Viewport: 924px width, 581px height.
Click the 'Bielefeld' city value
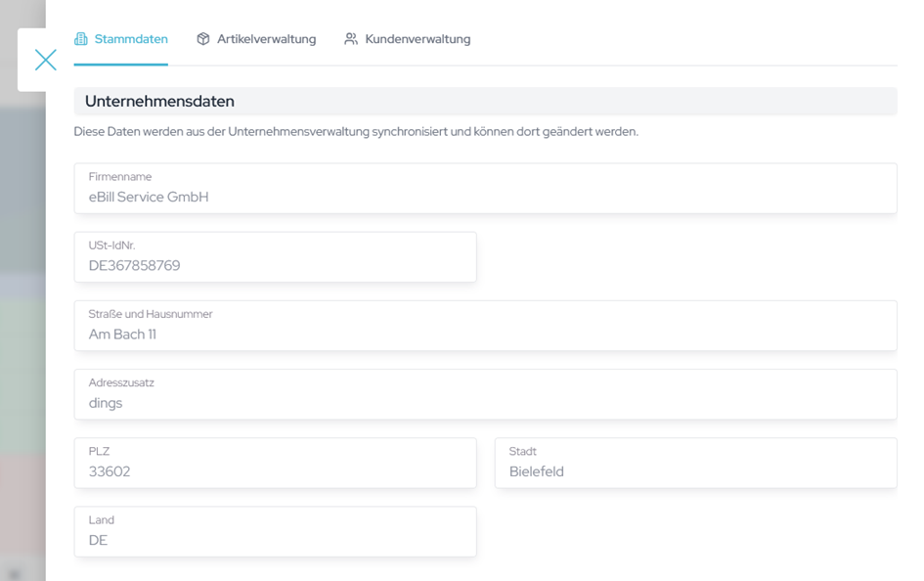click(536, 471)
